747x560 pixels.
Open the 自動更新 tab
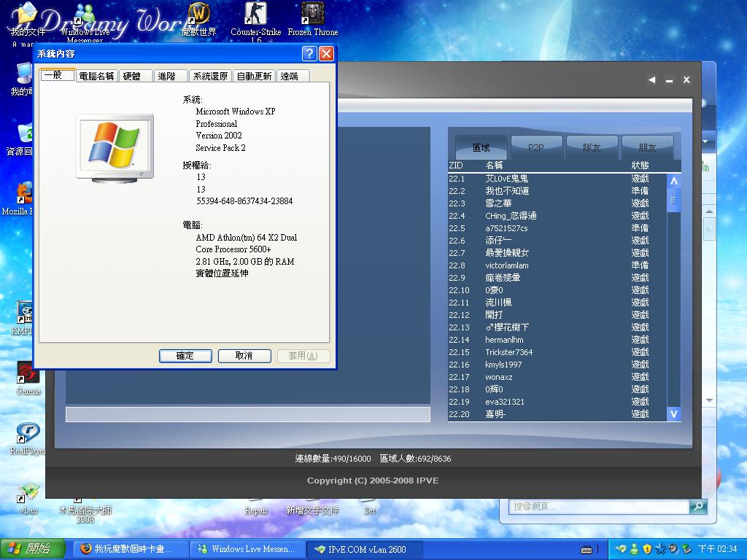point(254,76)
